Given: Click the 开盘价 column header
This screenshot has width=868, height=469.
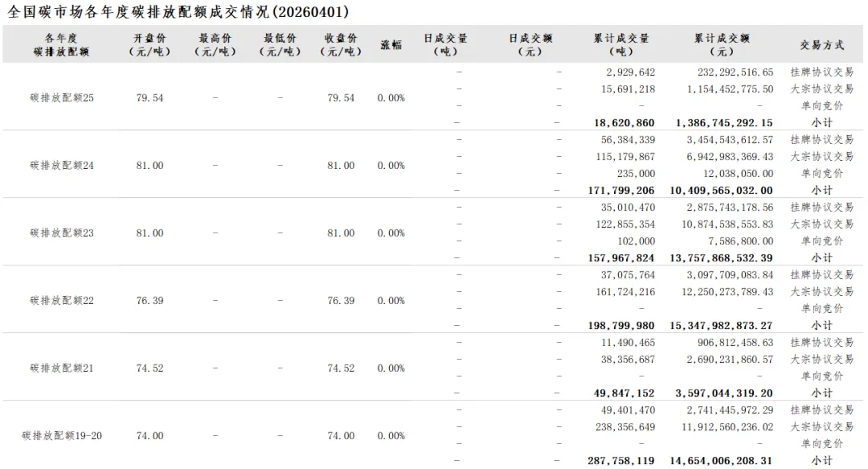Looking at the screenshot, I should tap(149, 45).
